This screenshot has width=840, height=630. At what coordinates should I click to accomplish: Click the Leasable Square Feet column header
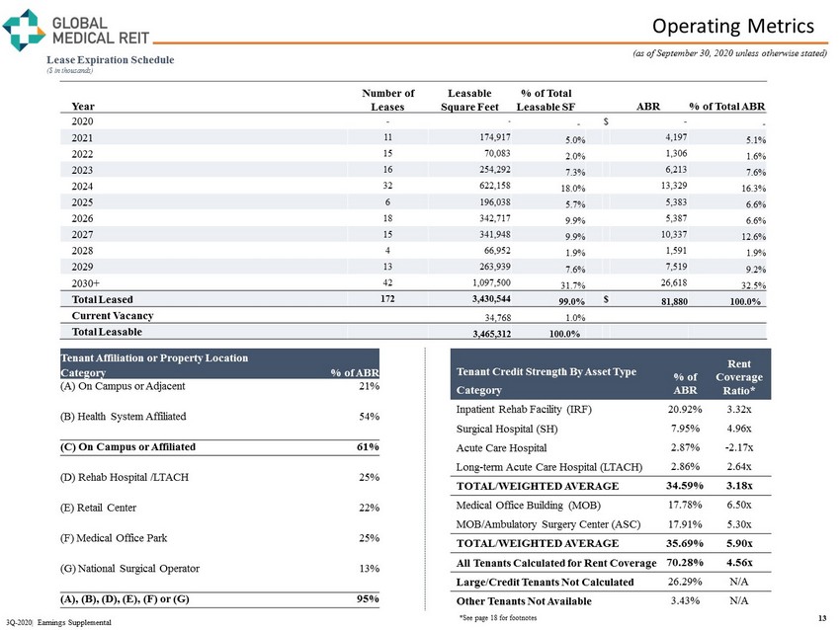(469, 100)
